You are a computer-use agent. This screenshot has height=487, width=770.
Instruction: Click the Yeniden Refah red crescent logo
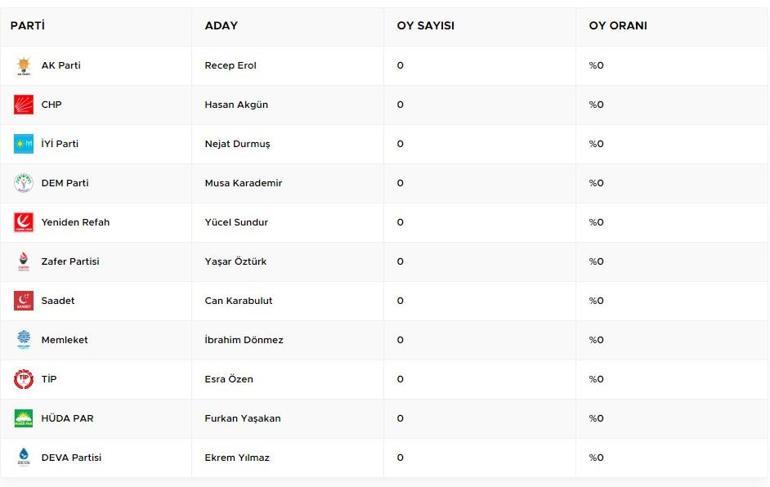[x=24, y=222]
